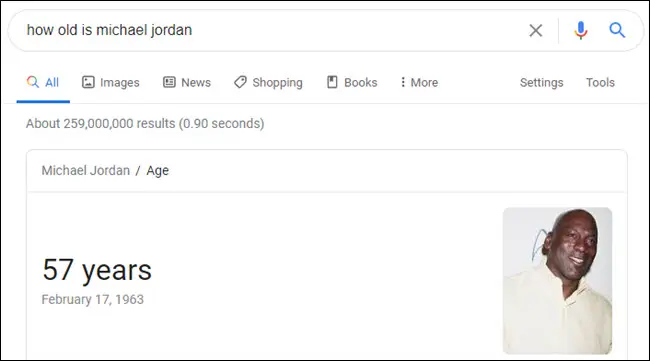The image size is (650, 361).
Task: Click the Images tab picture icon
Action: pyautogui.click(x=88, y=82)
